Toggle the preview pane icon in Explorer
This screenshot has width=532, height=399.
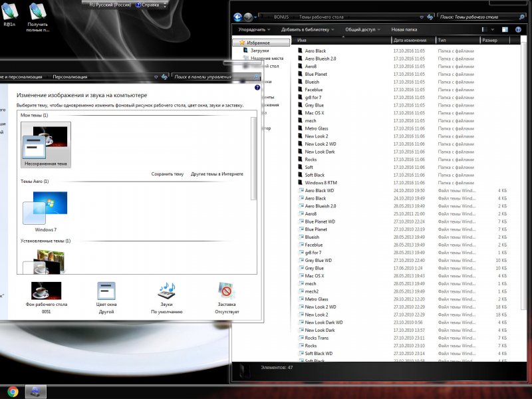click(x=505, y=29)
